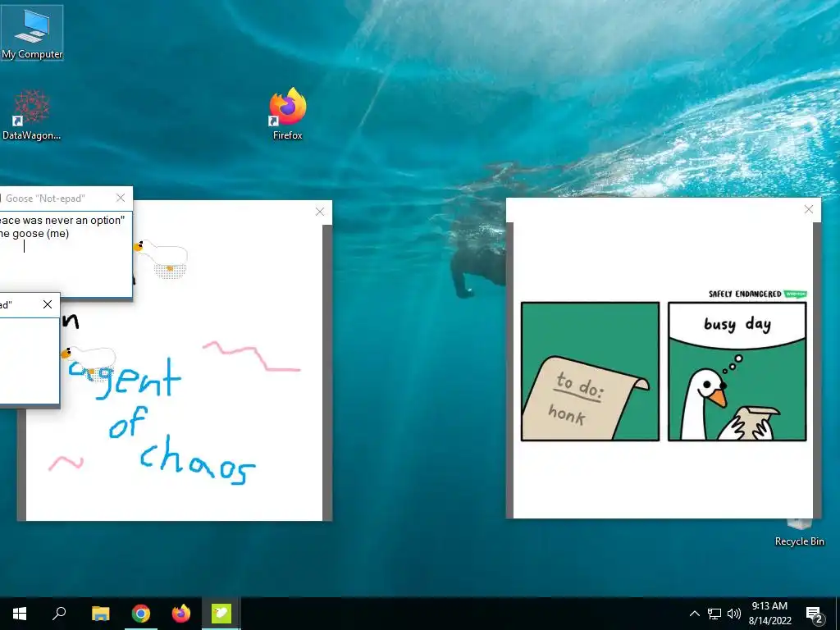Open the volume control tray icon
Viewport: 840px width, 630px height.
pyautogui.click(x=734, y=614)
